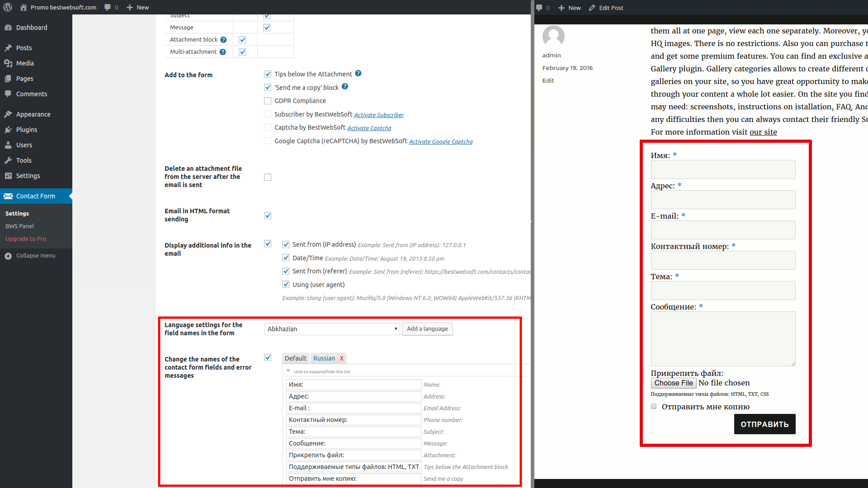Click into the Адрес input field in form
Screen dimensions: 868x488
click(723, 200)
